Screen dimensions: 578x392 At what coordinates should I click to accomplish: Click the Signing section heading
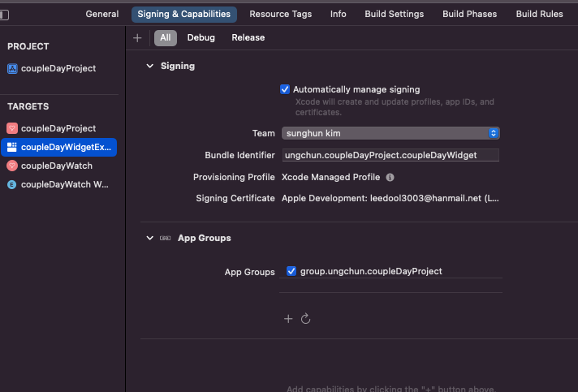178,66
